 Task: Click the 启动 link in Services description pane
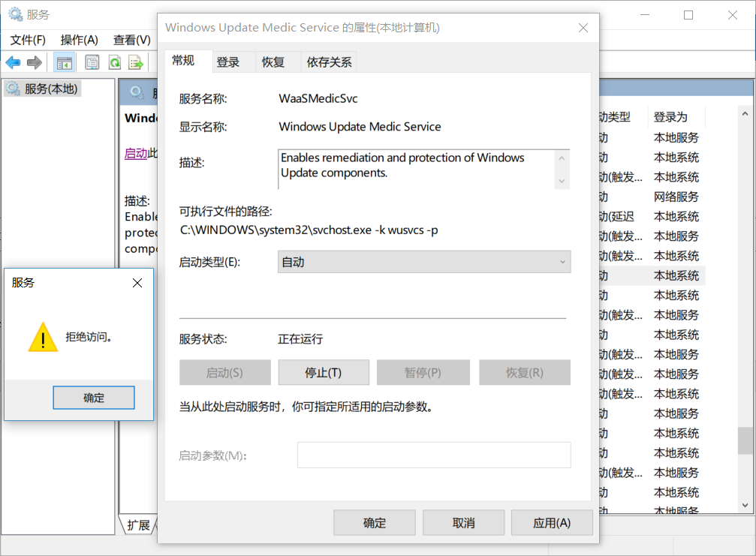136,154
